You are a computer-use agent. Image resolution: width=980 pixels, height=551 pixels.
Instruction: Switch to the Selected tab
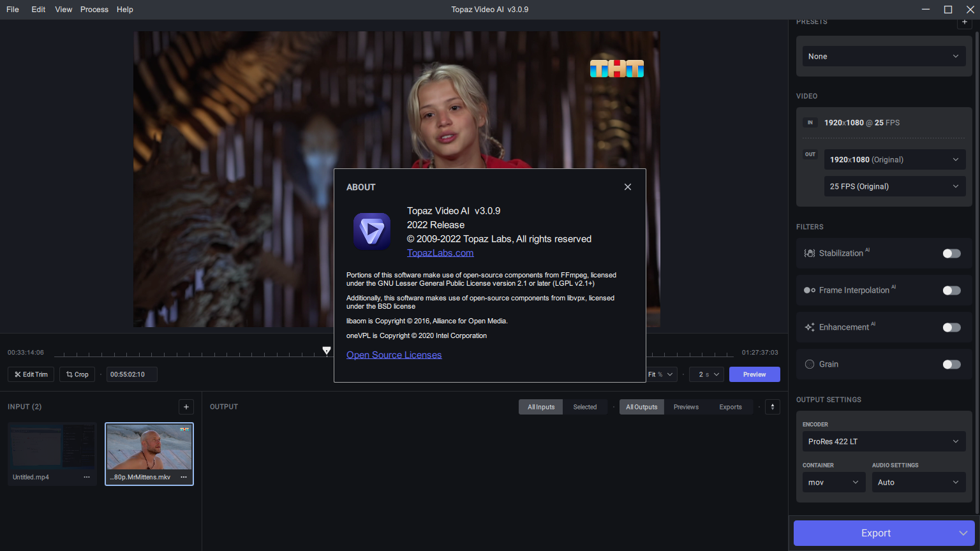point(585,407)
